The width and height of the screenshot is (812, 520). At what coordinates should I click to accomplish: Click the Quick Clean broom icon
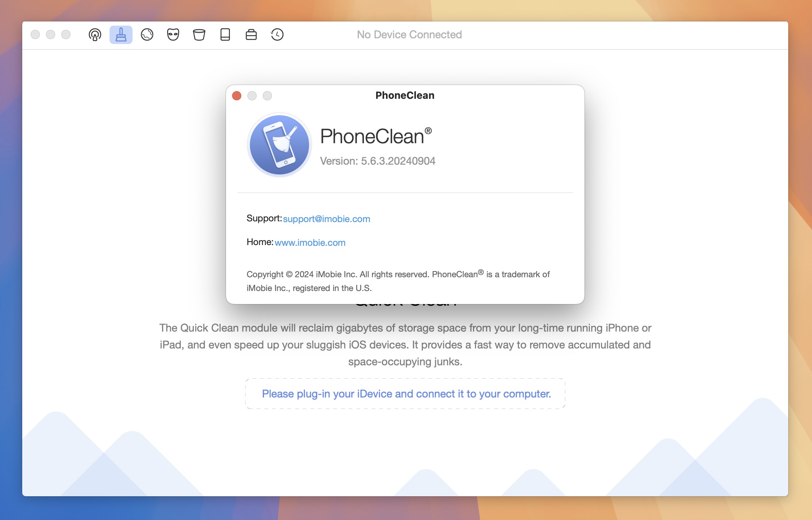point(121,34)
